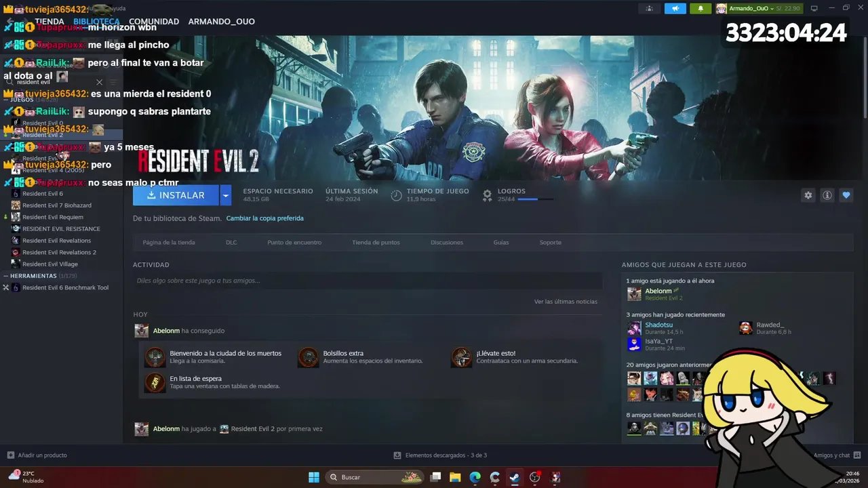Image resolution: width=868 pixels, height=488 pixels.
Task: Click Resident Evil 2 link in Abelonm activity
Action: pyautogui.click(x=252, y=429)
